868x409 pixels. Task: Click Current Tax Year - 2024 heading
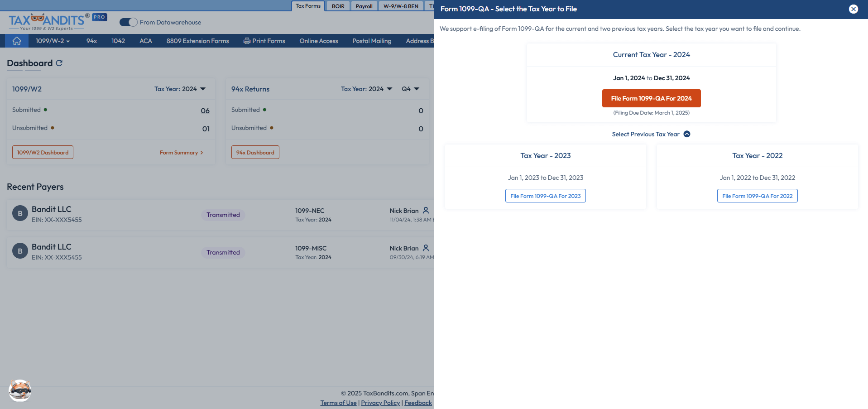pyautogui.click(x=651, y=54)
